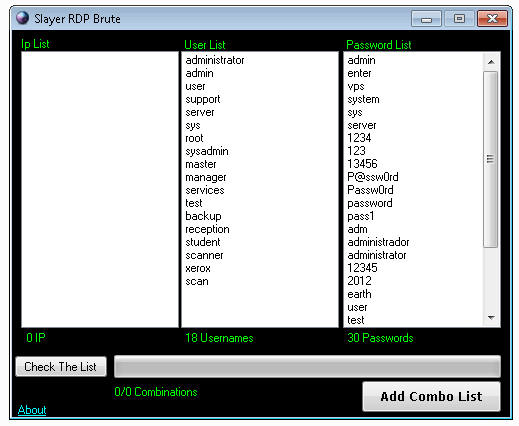Select 'sysadmin' in the User List
The image size is (519, 426).
207,151
